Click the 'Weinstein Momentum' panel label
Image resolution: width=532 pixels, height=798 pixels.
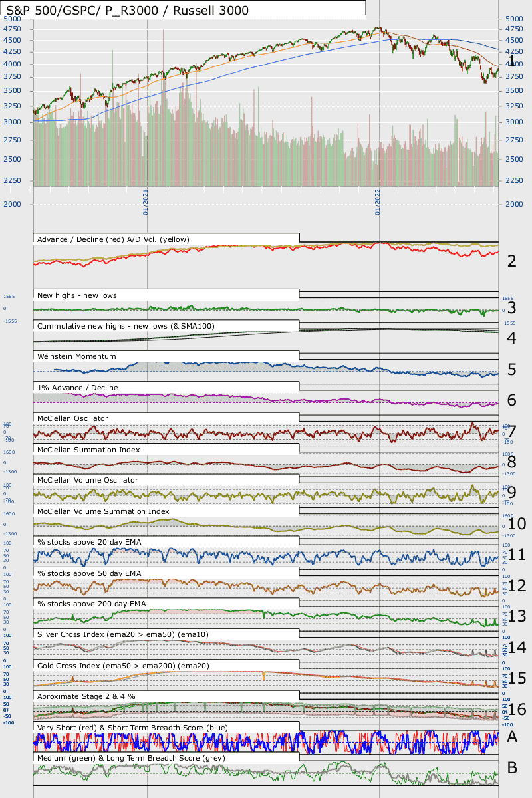(x=76, y=356)
